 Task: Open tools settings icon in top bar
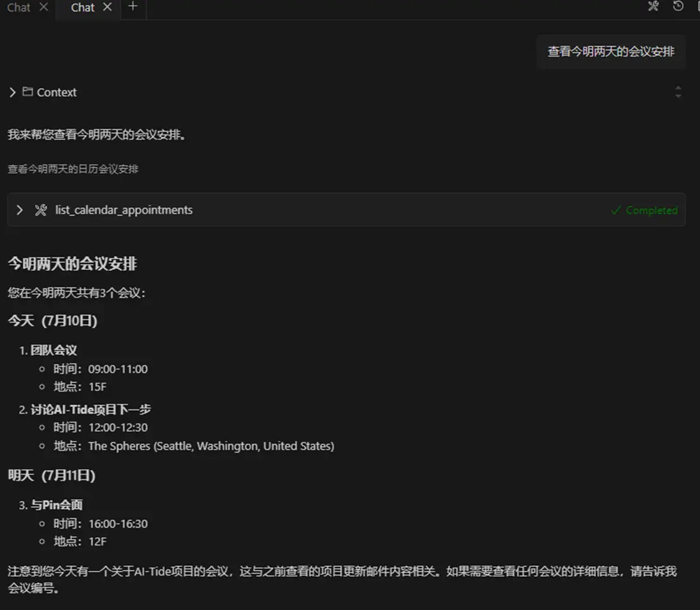click(x=653, y=6)
